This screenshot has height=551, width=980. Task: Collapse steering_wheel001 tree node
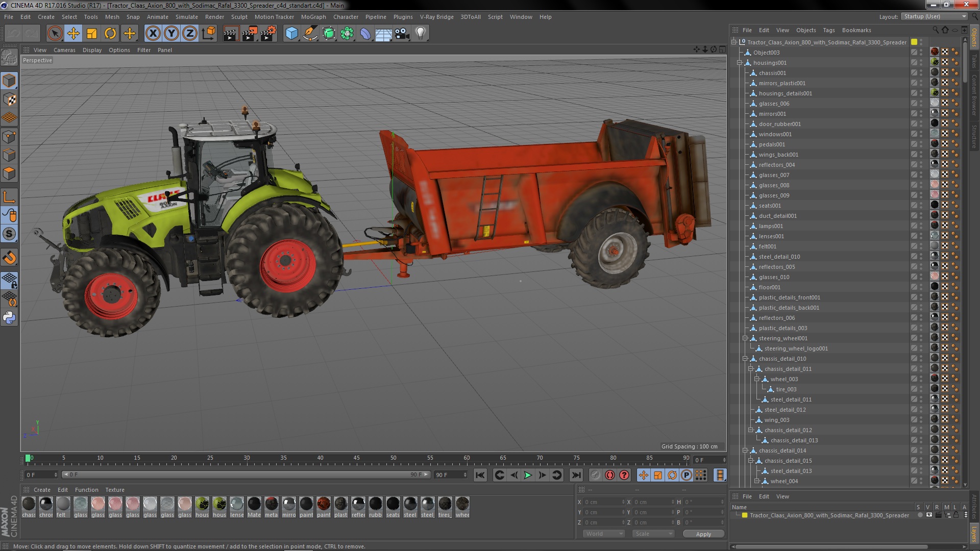point(745,338)
